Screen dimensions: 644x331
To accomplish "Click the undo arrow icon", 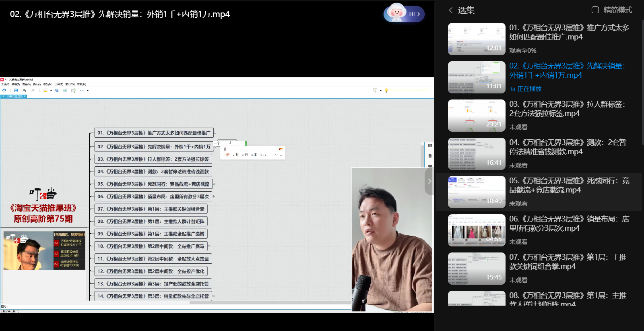I will [25, 91].
